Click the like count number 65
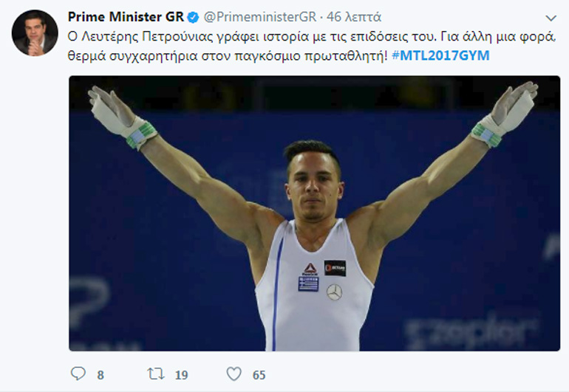The height and width of the screenshot is (392, 569). (259, 375)
